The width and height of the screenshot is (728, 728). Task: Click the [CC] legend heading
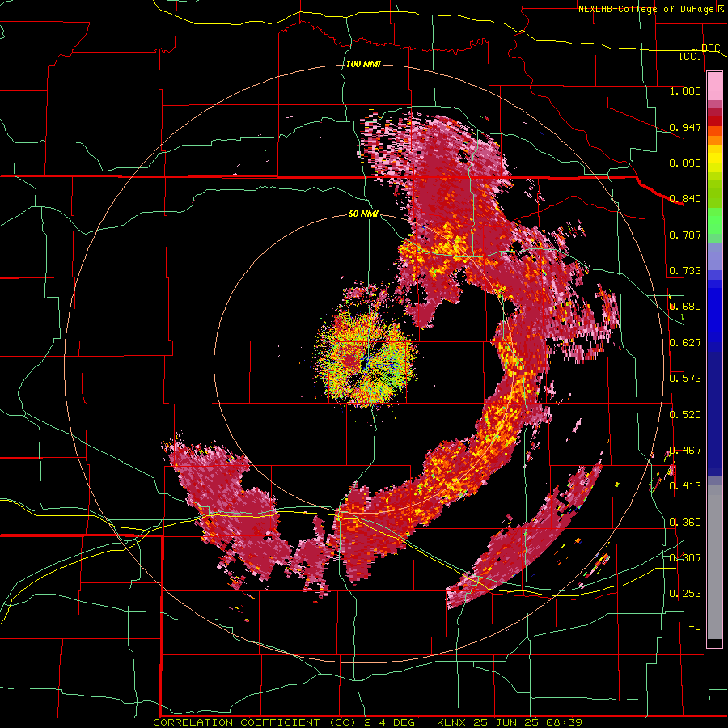pyautogui.click(x=691, y=56)
